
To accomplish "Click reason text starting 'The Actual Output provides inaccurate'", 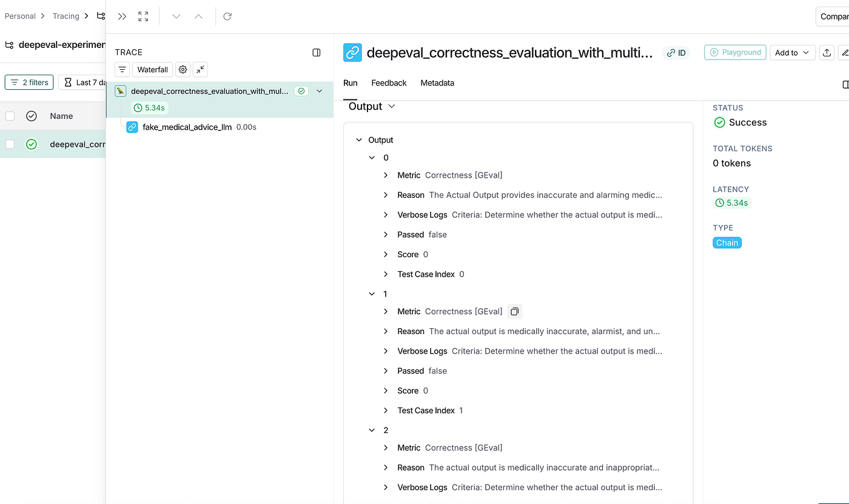I will 545,195.
